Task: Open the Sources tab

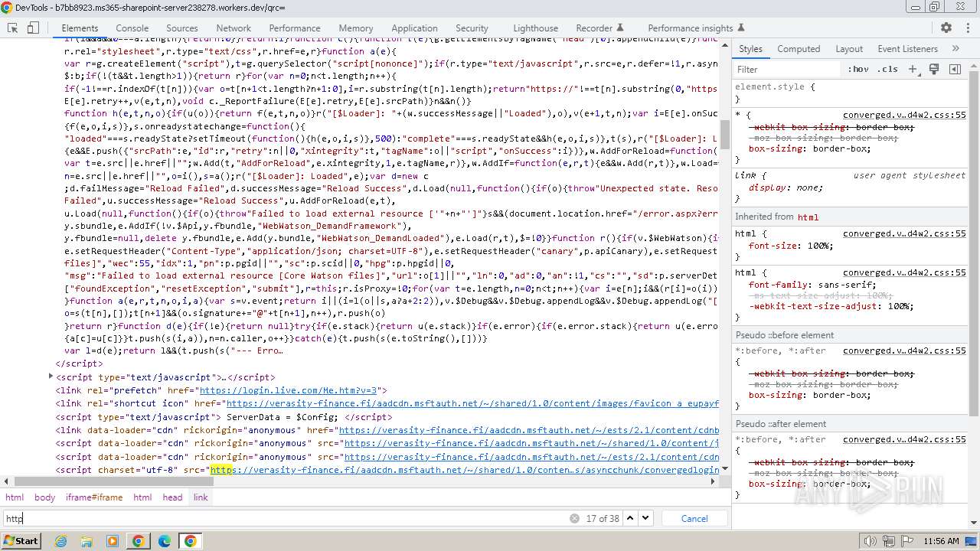Action: [182, 28]
